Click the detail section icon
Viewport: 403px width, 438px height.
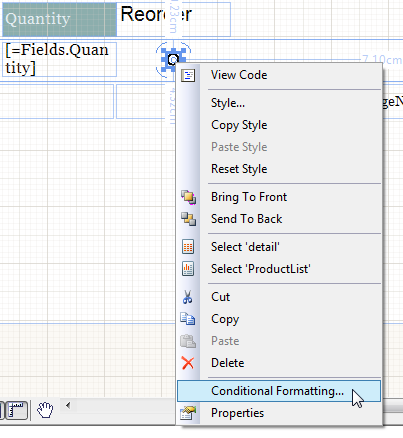(x=188, y=247)
